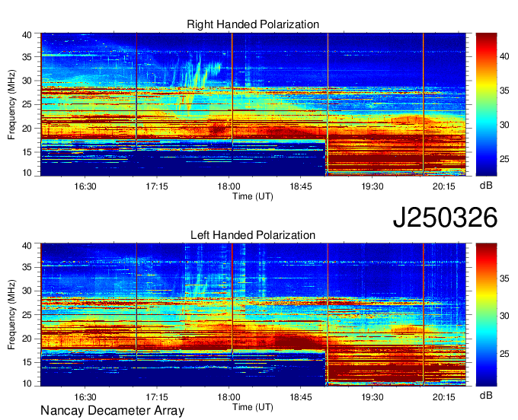Click the 30 dB label on top colorbar
Viewport: 518px width, 420px height.
pos(504,125)
